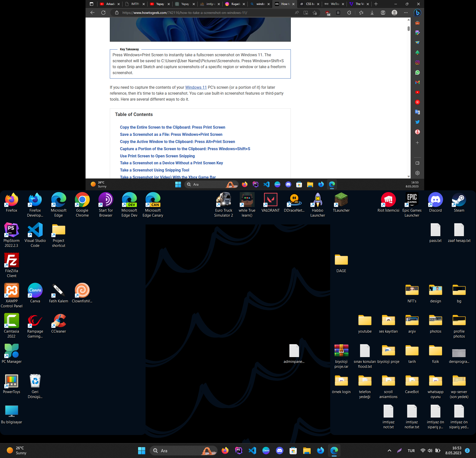This screenshot has height=458, width=476.
Task: Hide the Edge sidebar with its toggle button
Action: point(417,163)
